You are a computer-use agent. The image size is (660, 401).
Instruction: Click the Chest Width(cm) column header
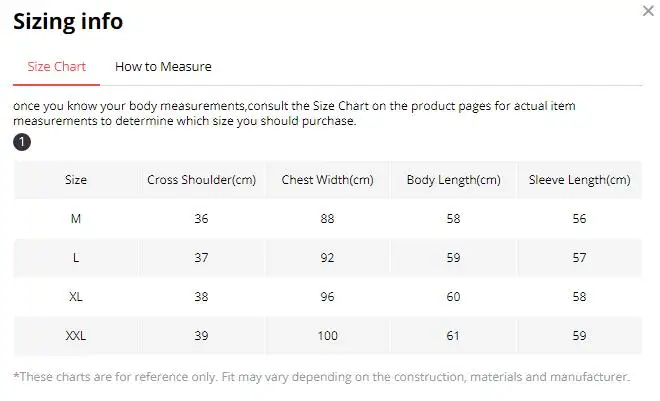click(x=327, y=180)
